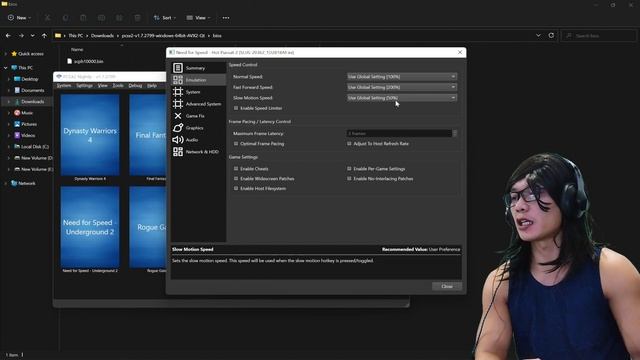The height and width of the screenshot is (360, 640).
Task: Open the Settings menu in the PCSX2 window
Action: 84,86
